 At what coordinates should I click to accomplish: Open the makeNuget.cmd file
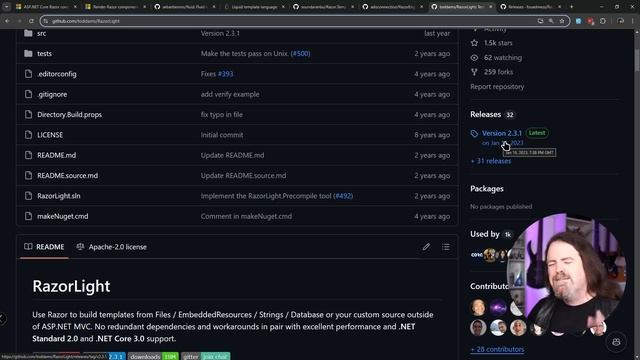(x=62, y=216)
